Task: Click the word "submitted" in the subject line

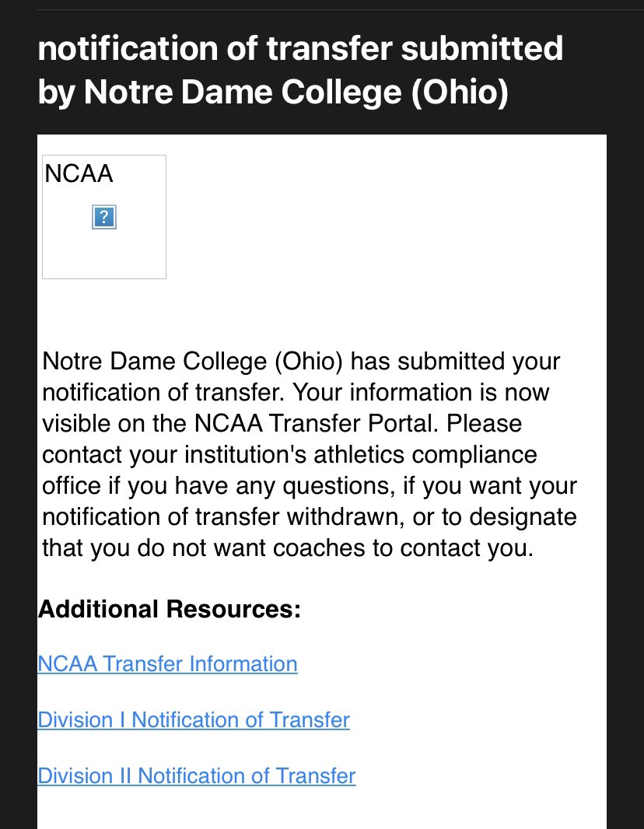Action: [x=481, y=48]
